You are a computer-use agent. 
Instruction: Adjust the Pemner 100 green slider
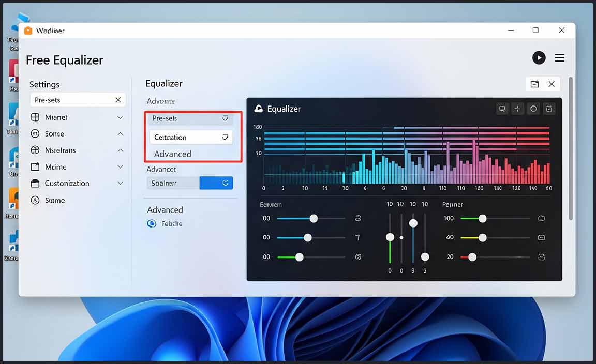point(482,219)
